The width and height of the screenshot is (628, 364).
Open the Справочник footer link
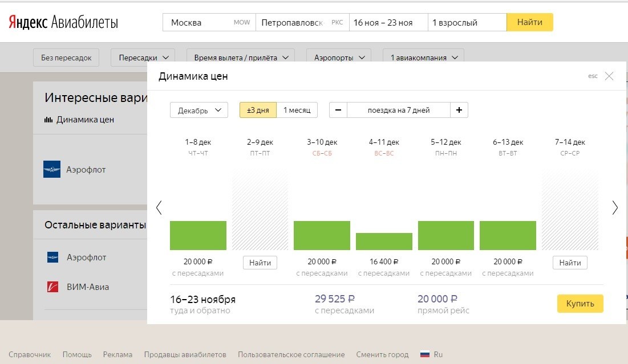[30, 354]
